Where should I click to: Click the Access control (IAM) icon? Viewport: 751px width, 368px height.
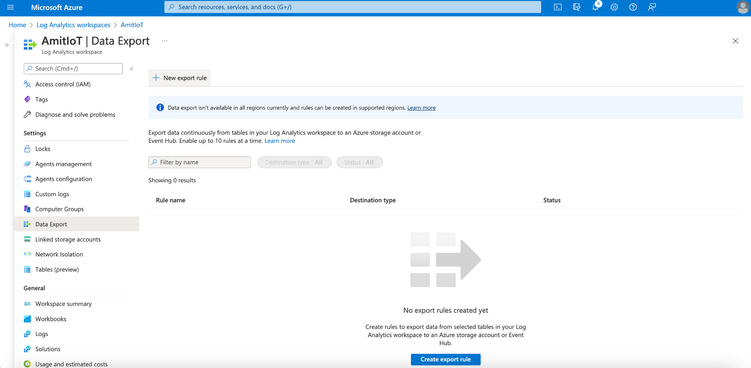(x=27, y=84)
